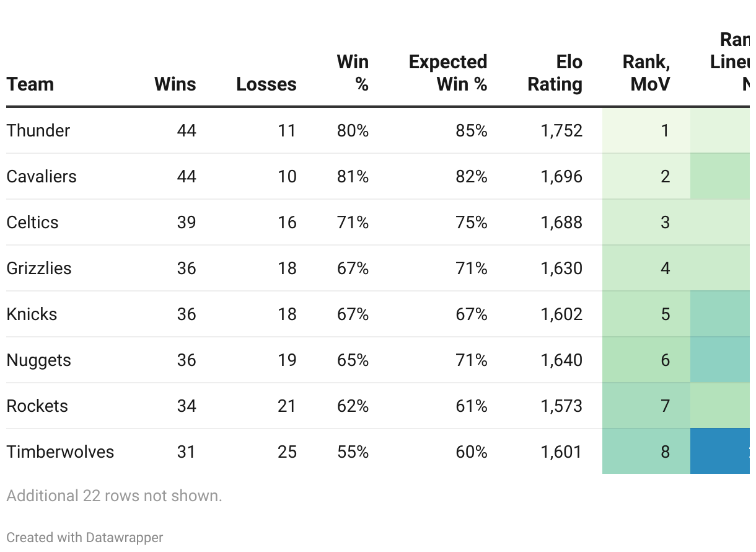Image resolution: width=756 pixels, height=552 pixels.
Task: Click the Thunder Rank MoV cell showing 1
Action: (665, 131)
